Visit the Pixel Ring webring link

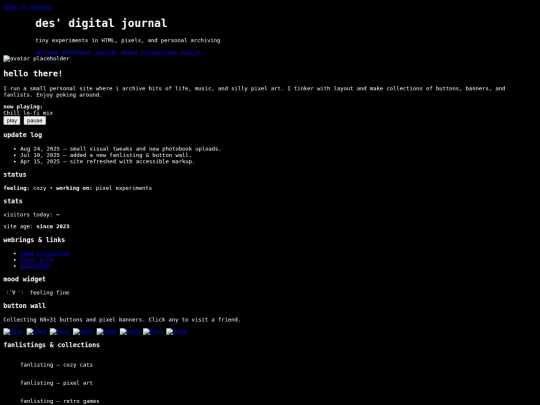[37, 260]
